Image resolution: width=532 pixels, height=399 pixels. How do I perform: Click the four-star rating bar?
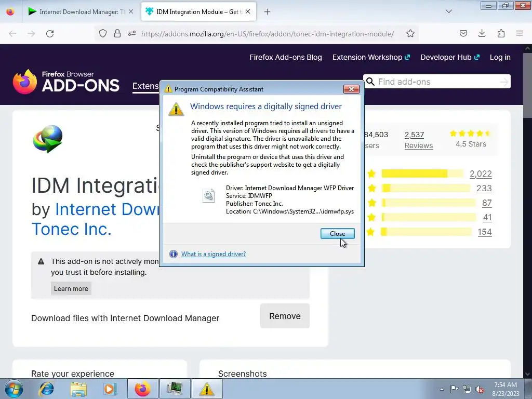(x=426, y=188)
